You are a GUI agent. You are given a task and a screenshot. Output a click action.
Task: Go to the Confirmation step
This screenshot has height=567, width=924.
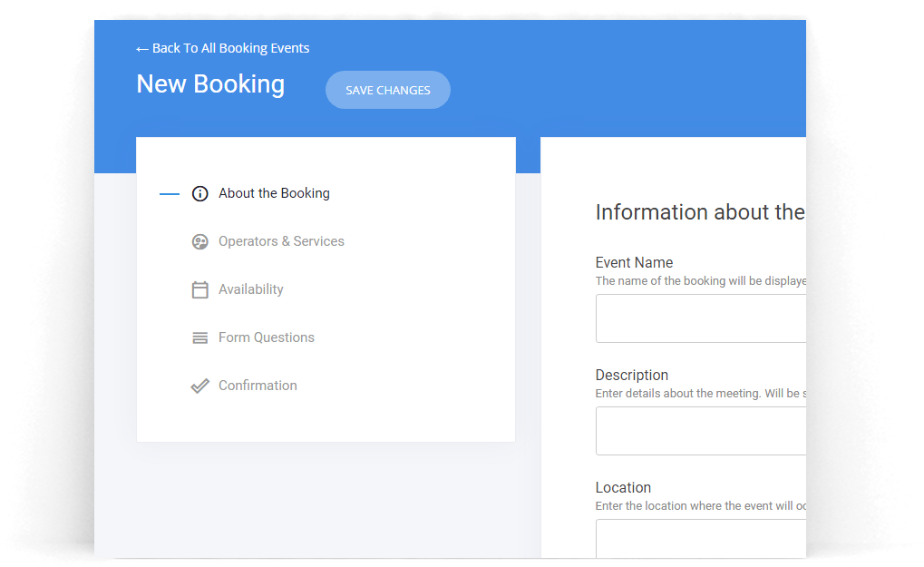coord(258,386)
